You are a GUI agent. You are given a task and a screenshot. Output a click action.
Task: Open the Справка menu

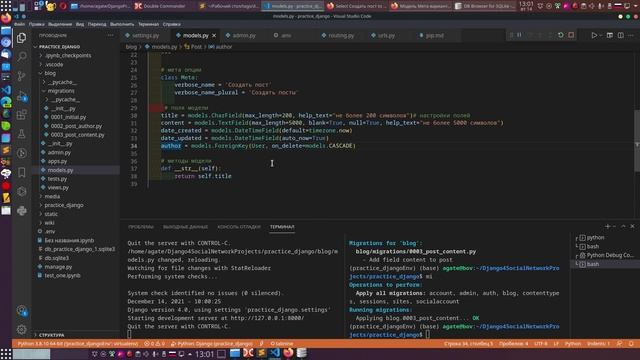pos(171,24)
